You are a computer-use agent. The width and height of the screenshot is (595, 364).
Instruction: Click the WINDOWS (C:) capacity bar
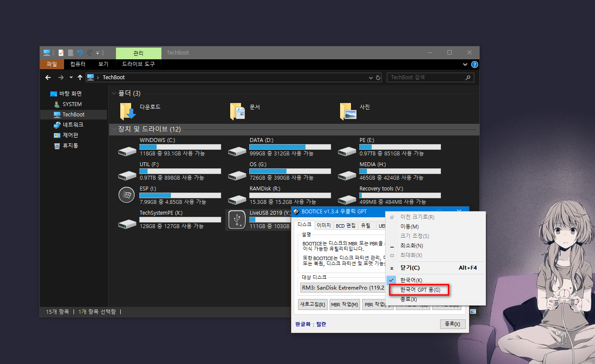coord(180,147)
